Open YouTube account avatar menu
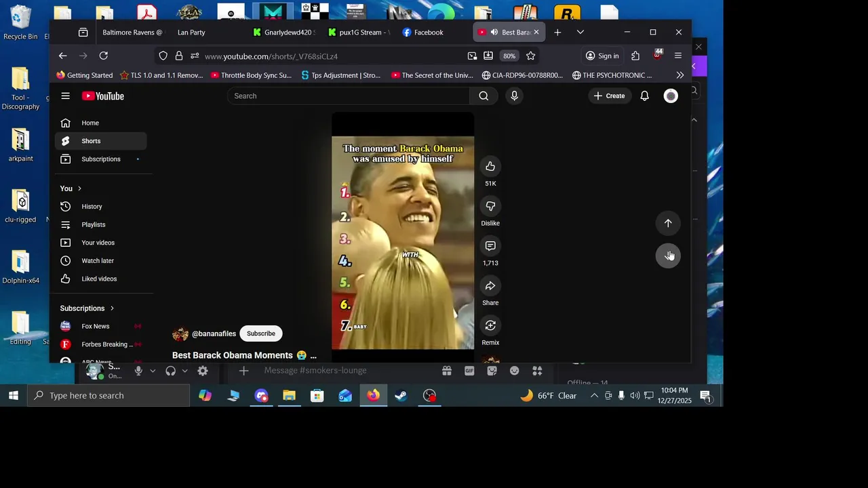Image resolution: width=868 pixels, height=488 pixels. pyautogui.click(x=671, y=96)
